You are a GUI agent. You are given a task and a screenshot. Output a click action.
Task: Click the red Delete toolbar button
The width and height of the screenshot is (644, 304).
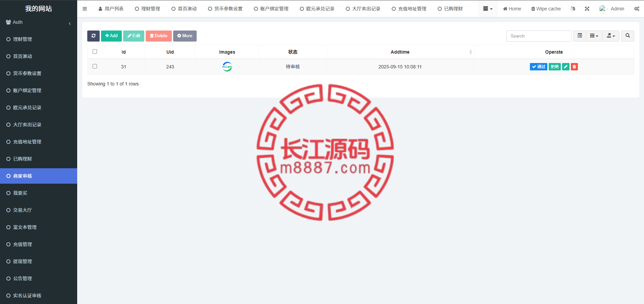click(159, 36)
